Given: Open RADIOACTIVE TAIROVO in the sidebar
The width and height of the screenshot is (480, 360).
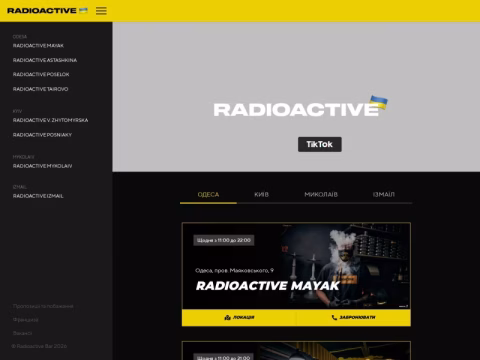Looking at the screenshot, I should pos(40,89).
